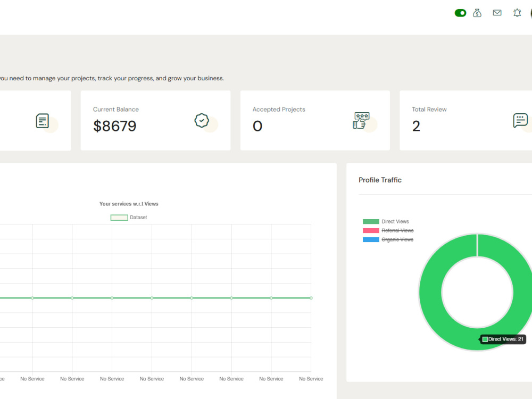Click the Your services w.r.t Views title
Screen dimensions: 532x399
coord(129,204)
